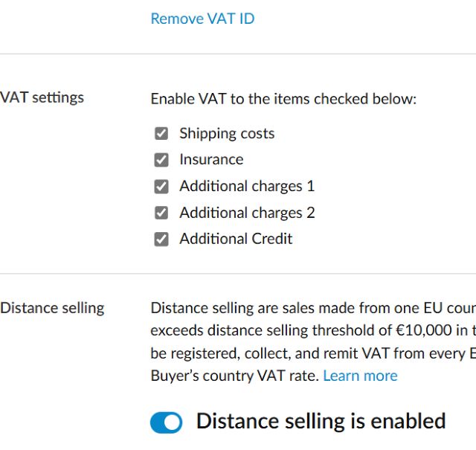Screen dimensions: 476x450
Task: Click the Additional charges 2 label text
Action: [247, 213]
